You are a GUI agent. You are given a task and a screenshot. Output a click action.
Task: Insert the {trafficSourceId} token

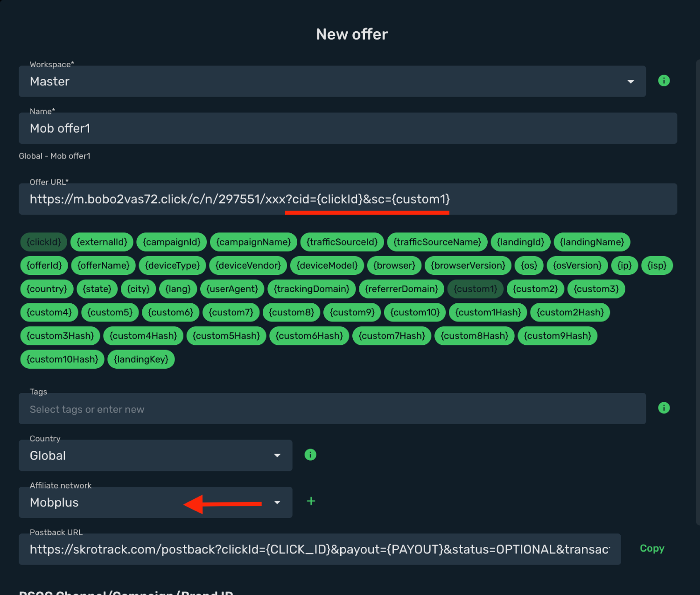342,242
